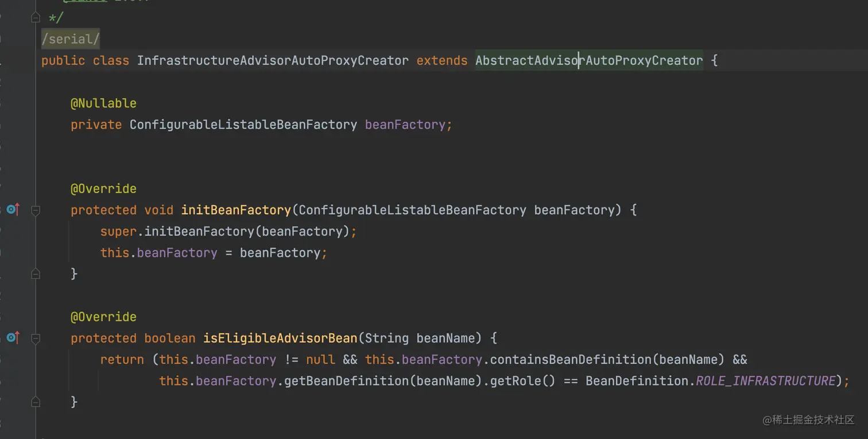Expand the folded /serial/ region

[71, 39]
